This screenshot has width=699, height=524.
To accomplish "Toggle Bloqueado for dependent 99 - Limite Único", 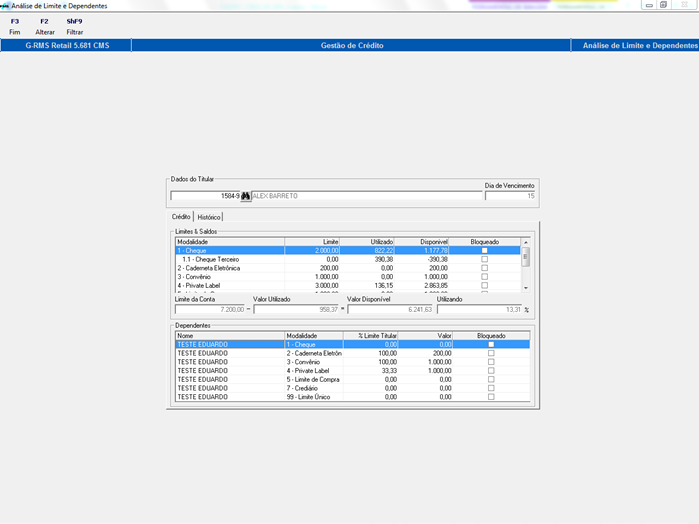I will [491, 396].
